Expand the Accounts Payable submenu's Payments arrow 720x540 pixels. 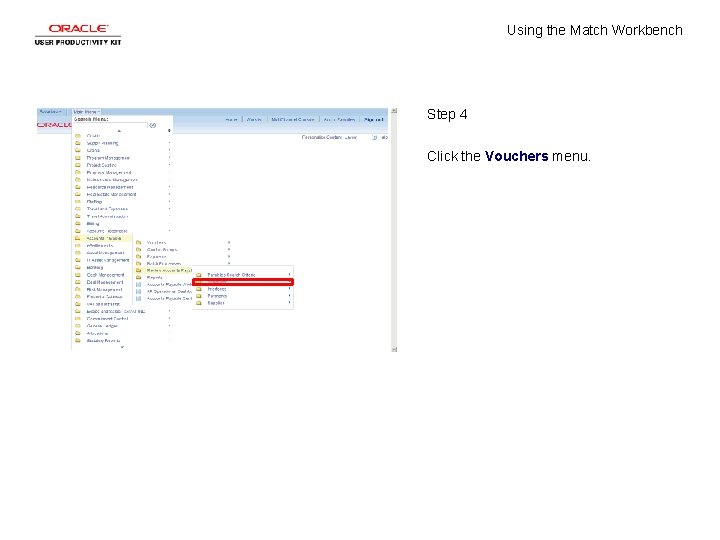click(x=229, y=257)
